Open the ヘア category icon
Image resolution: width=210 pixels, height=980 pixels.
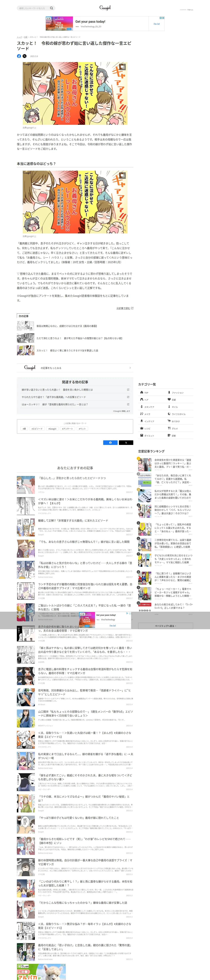click(x=141, y=400)
